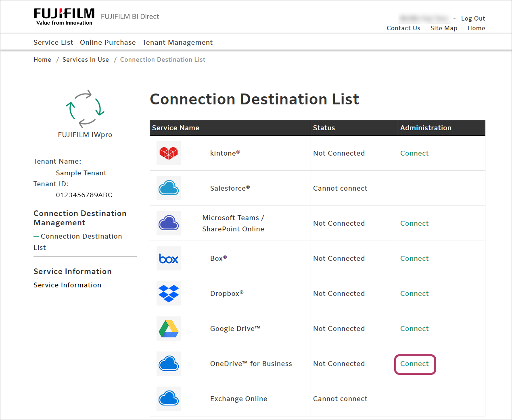The width and height of the screenshot is (512, 420).
Task: Click the Google Drive name text
Action: 235,329
